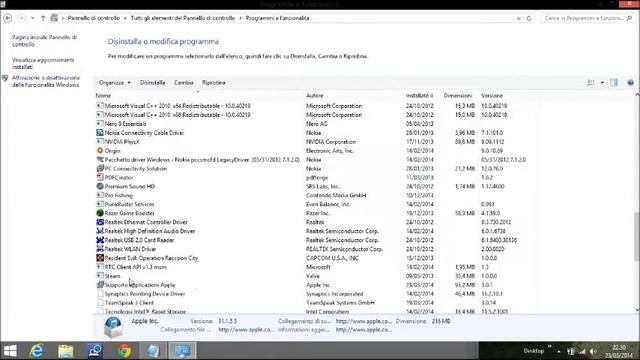Select the PDFCreator icon

pyautogui.click(x=100, y=177)
